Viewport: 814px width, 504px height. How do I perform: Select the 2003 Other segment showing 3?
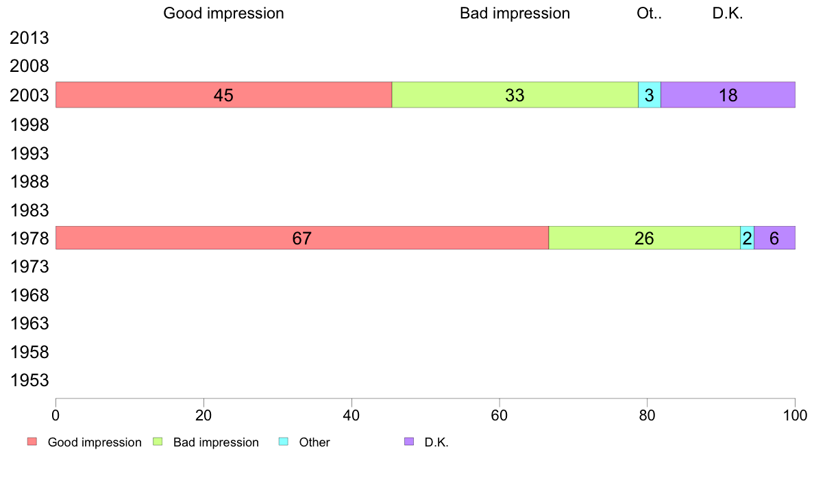[650, 95]
